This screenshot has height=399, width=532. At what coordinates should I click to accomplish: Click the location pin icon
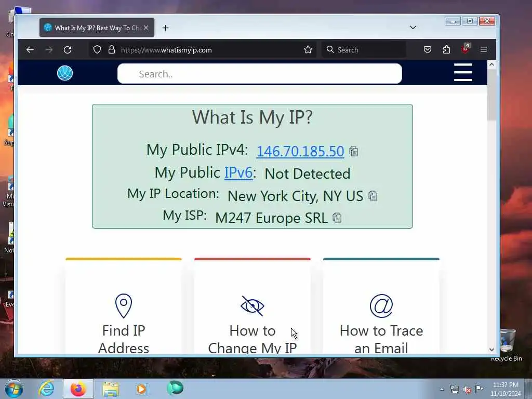coord(124,305)
